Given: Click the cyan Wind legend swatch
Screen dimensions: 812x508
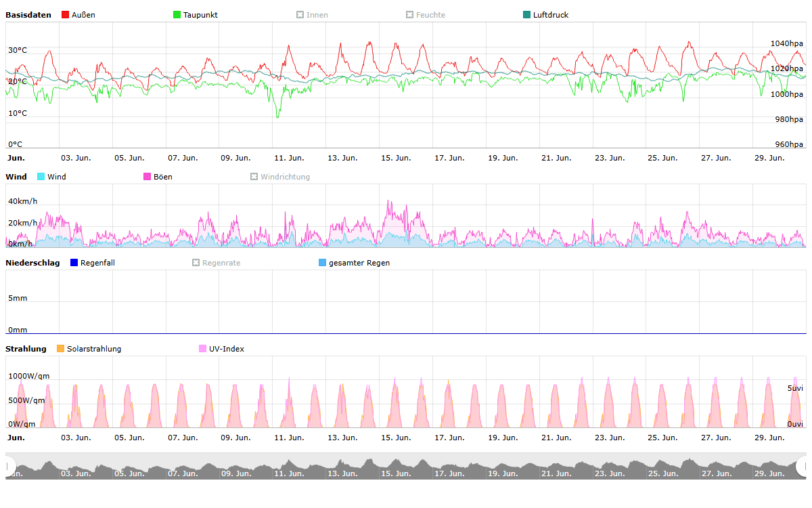Looking at the screenshot, I should point(41,177).
